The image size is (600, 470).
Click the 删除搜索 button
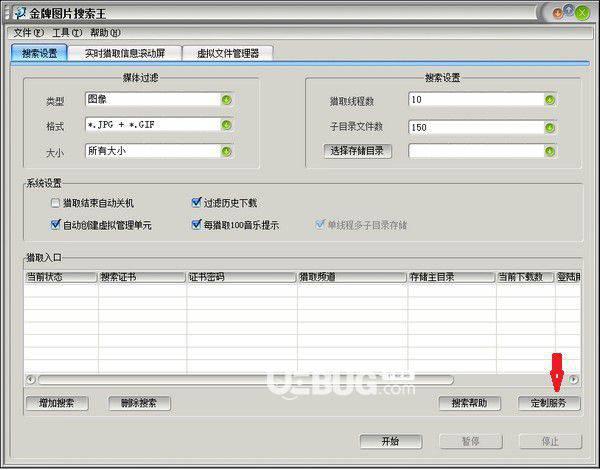[x=139, y=403]
